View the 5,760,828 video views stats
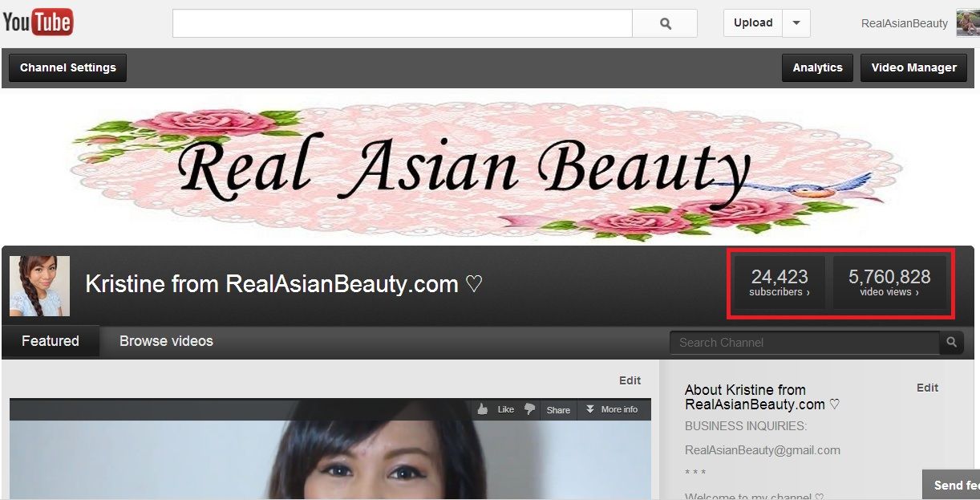This screenshot has width=980, height=500. pos(889,283)
